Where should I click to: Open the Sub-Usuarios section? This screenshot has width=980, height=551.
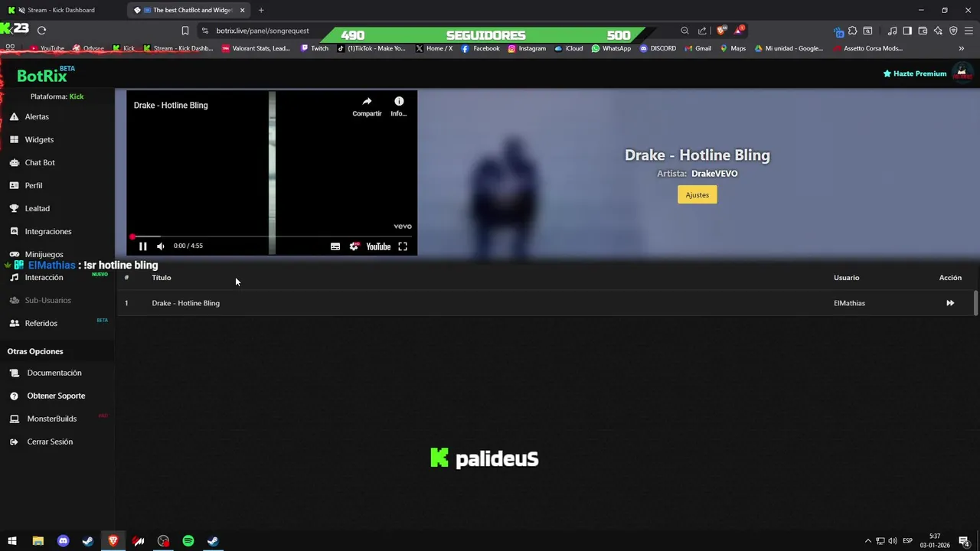47,300
